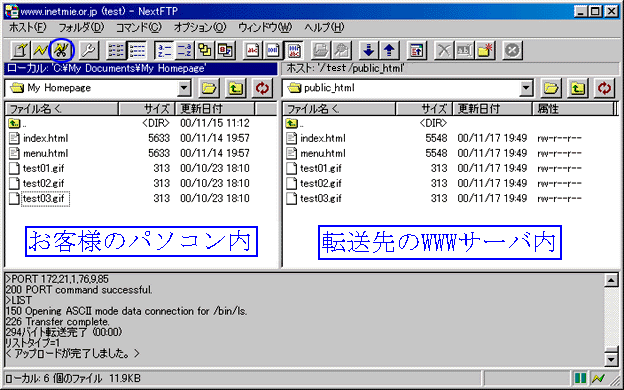Click the delete X toolbar icon

pyautogui.click(x=444, y=51)
